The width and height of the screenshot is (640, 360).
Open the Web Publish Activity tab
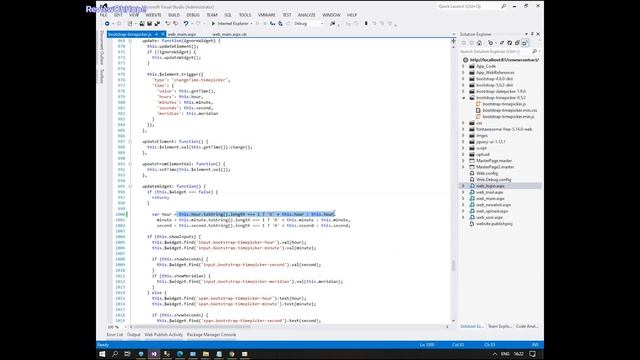coord(164,335)
